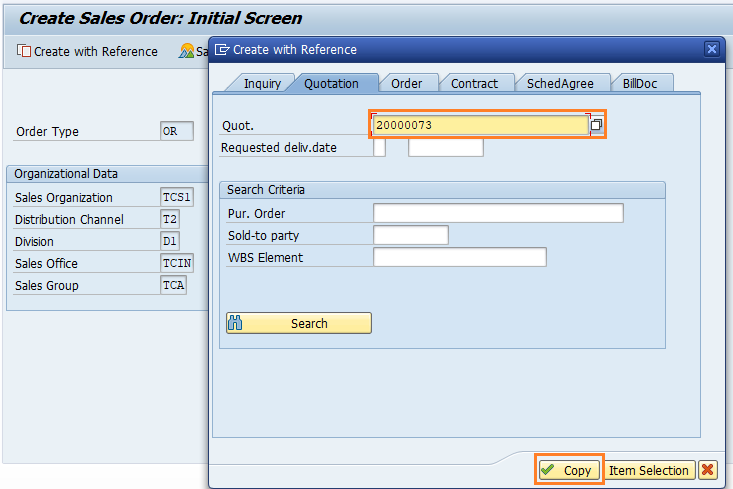Viewport: 733px width, 489px height.
Task: Open search help beside the Quot. field
Action: [597, 125]
